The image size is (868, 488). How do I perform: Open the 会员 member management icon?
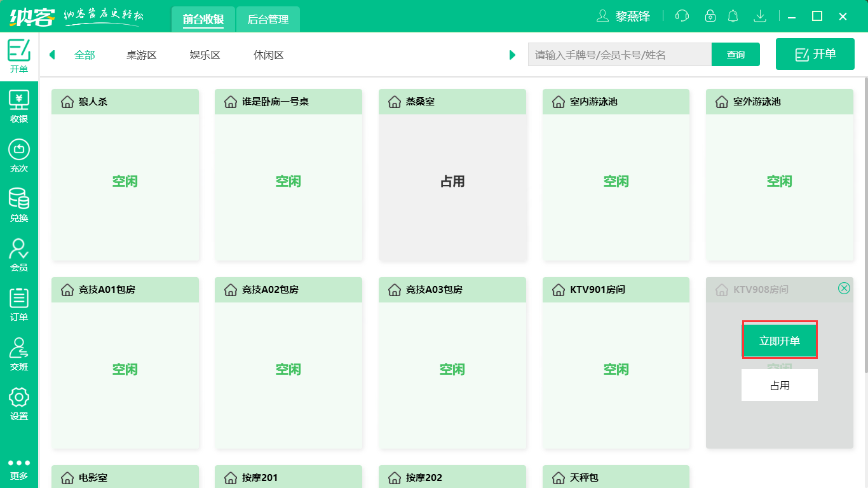20,252
